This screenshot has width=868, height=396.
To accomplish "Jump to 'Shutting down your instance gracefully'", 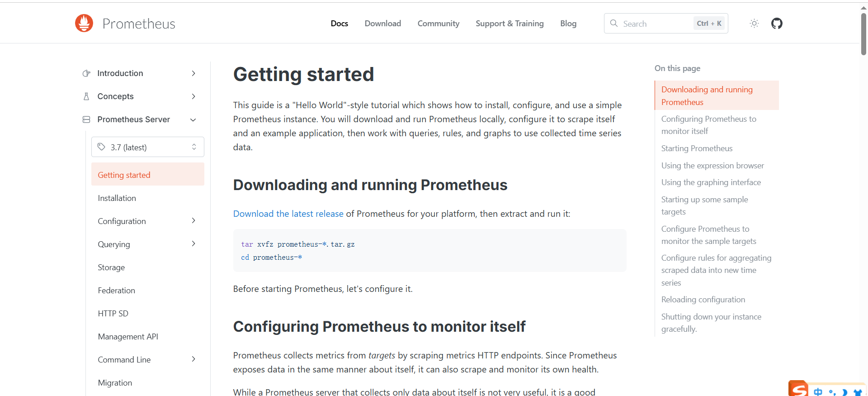I will 711,323.
